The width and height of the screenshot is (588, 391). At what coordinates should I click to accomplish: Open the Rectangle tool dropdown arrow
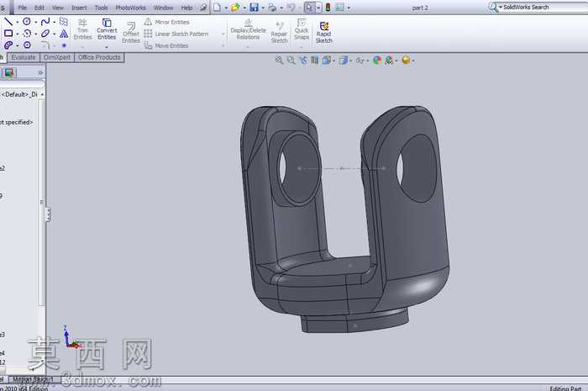(x=18, y=34)
